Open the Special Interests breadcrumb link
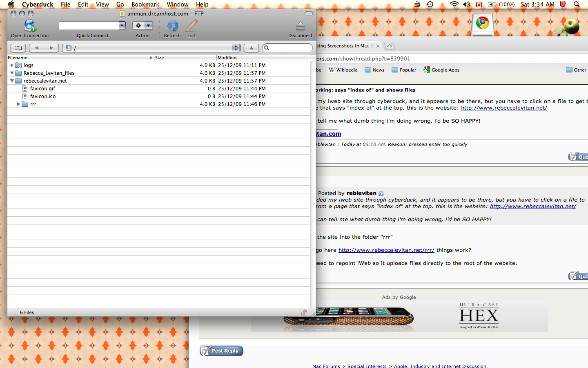Viewport: 588px width, 368px height. (367, 366)
